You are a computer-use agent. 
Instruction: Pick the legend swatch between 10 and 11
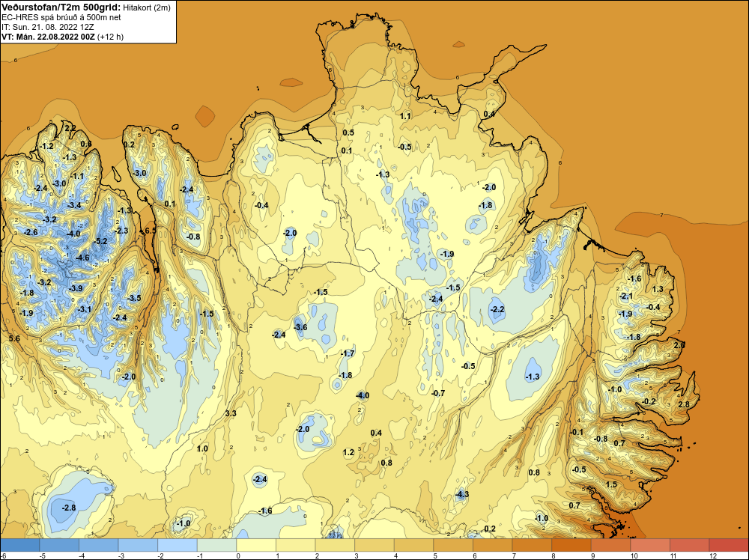click(650, 545)
